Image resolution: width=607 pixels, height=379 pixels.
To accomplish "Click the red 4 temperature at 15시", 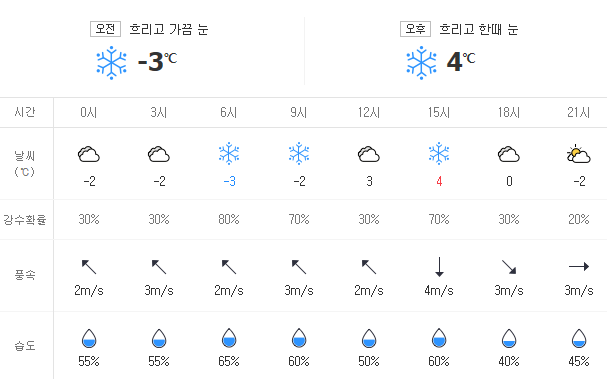I will (439, 181).
